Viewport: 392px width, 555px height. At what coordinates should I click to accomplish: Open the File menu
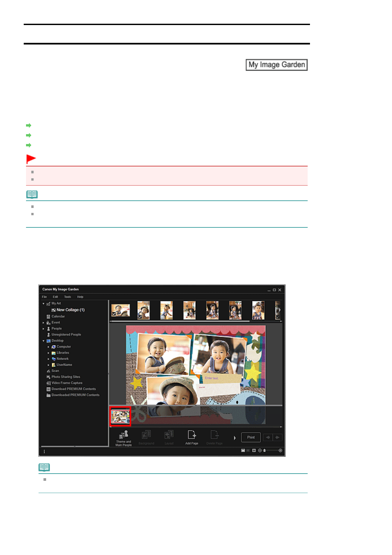44,297
